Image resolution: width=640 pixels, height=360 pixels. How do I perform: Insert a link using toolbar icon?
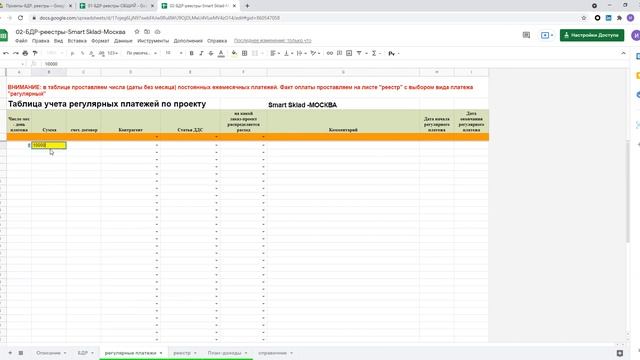(x=330, y=53)
